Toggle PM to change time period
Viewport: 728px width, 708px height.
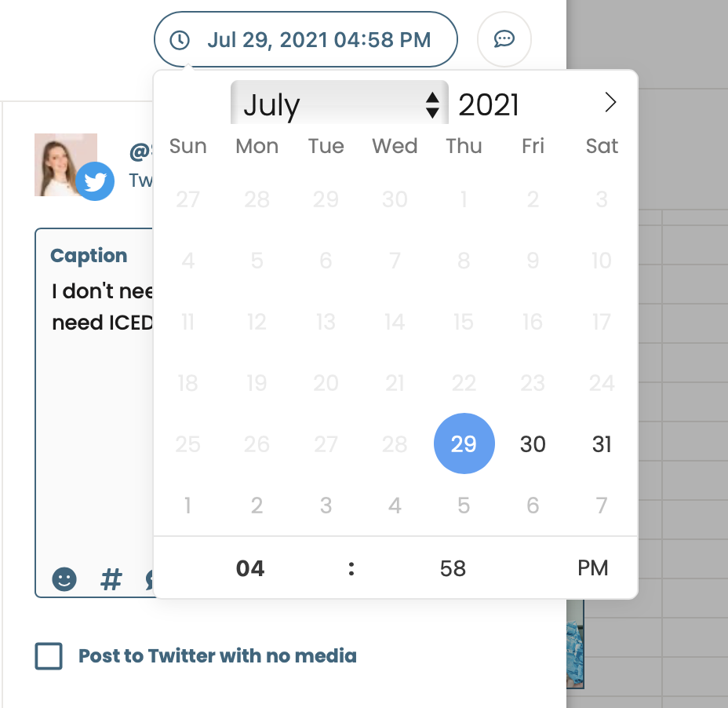pos(593,568)
